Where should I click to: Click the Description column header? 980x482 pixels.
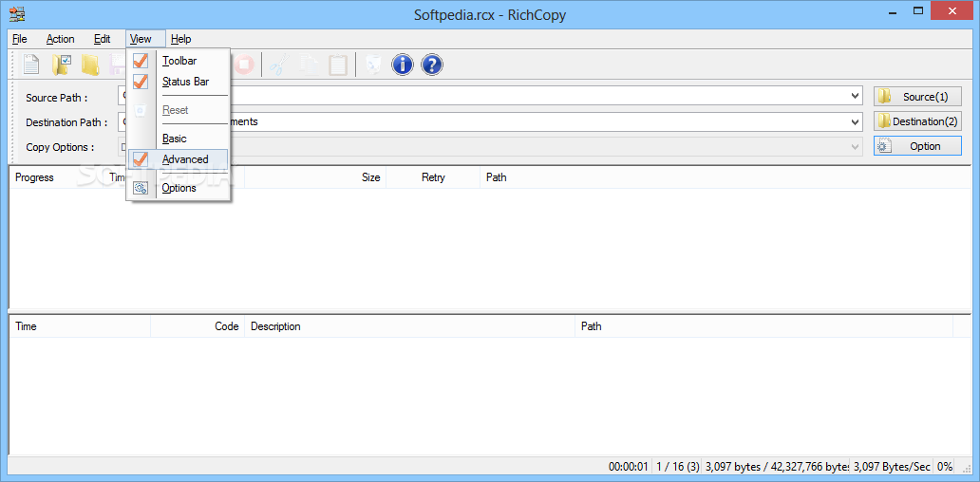click(x=410, y=326)
